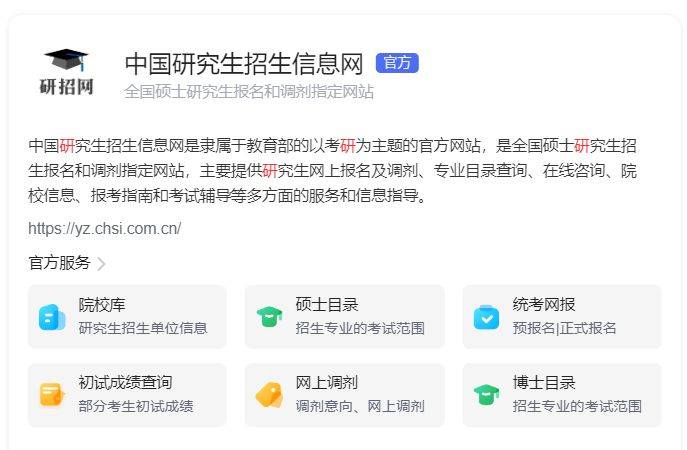Open the 博士目录 service title
687x450 pixels.
[544, 383]
